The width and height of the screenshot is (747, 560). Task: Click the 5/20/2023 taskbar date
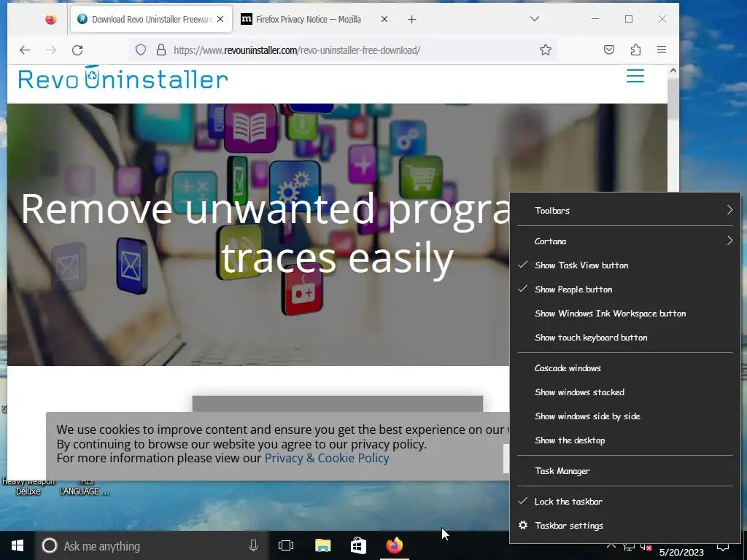point(681,553)
